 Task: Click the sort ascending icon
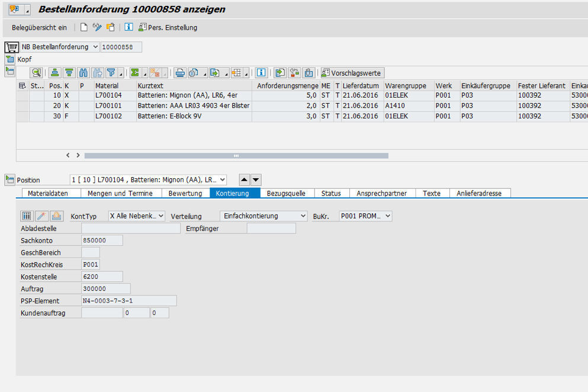[55, 73]
